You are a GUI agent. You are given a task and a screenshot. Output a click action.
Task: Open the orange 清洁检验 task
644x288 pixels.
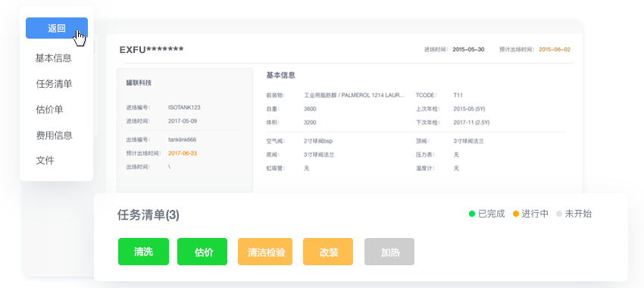(x=265, y=252)
